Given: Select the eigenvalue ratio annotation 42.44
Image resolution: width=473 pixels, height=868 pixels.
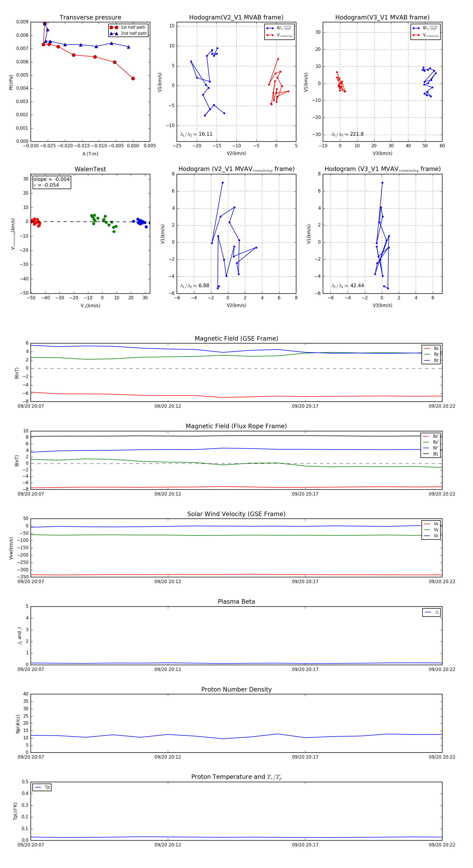Looking at the screenshot, I should pos(348,286).
